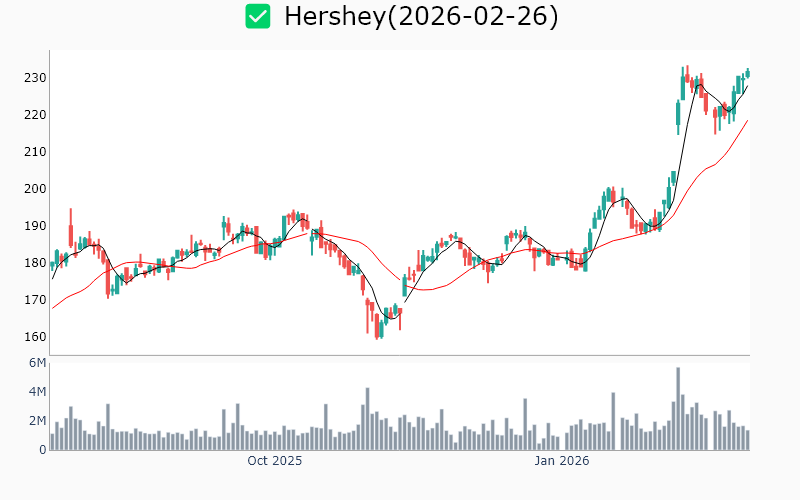Click the green checkmark icon beside the title
Screen dimensions: 800x500
pos(258,16)
